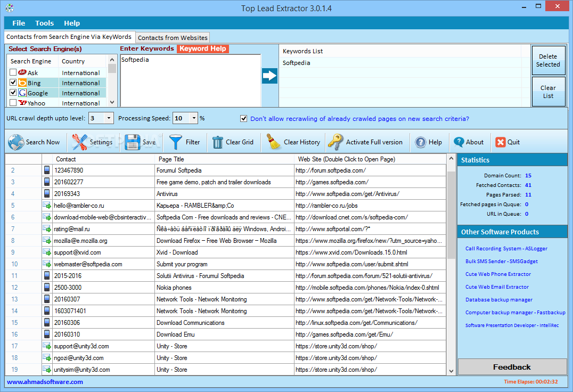Open the www.ahmadsoftware.com link

(x=45, y=382)
